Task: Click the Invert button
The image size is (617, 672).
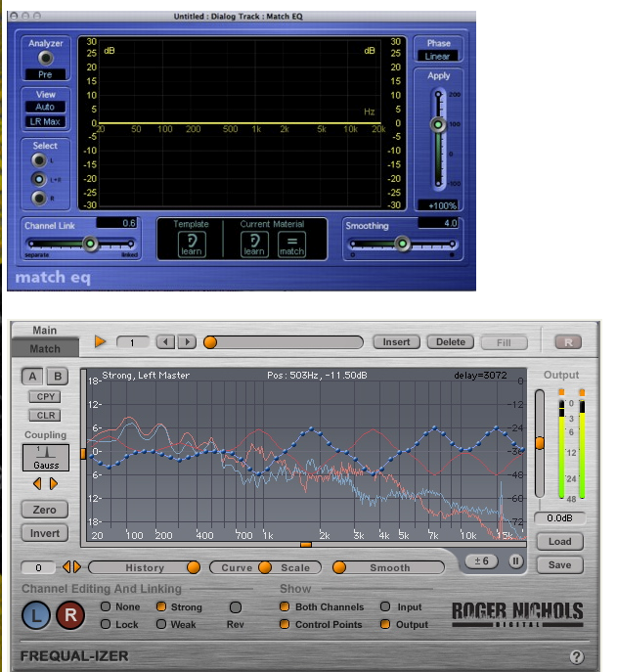Action: point(45,533)
